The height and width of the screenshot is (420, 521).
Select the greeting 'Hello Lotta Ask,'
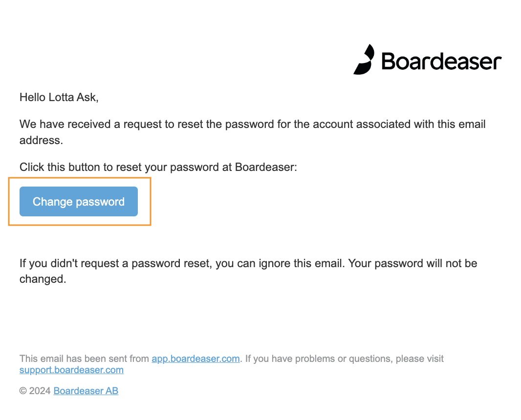pos(59,97)
